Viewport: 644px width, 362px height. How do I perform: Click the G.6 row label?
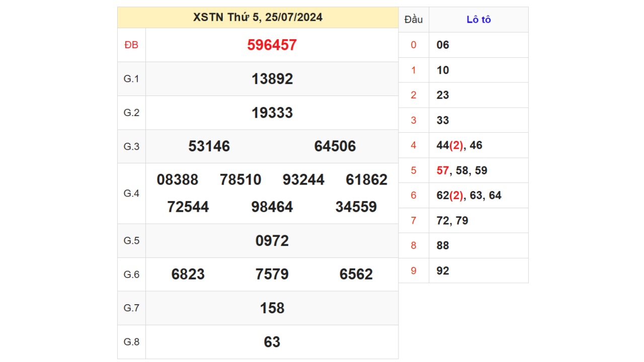131,275
